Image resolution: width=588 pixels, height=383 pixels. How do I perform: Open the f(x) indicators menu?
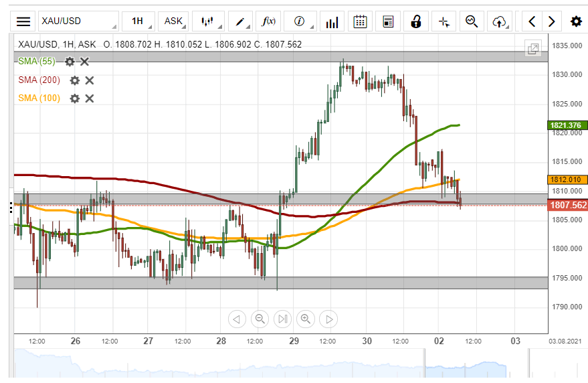270,21
